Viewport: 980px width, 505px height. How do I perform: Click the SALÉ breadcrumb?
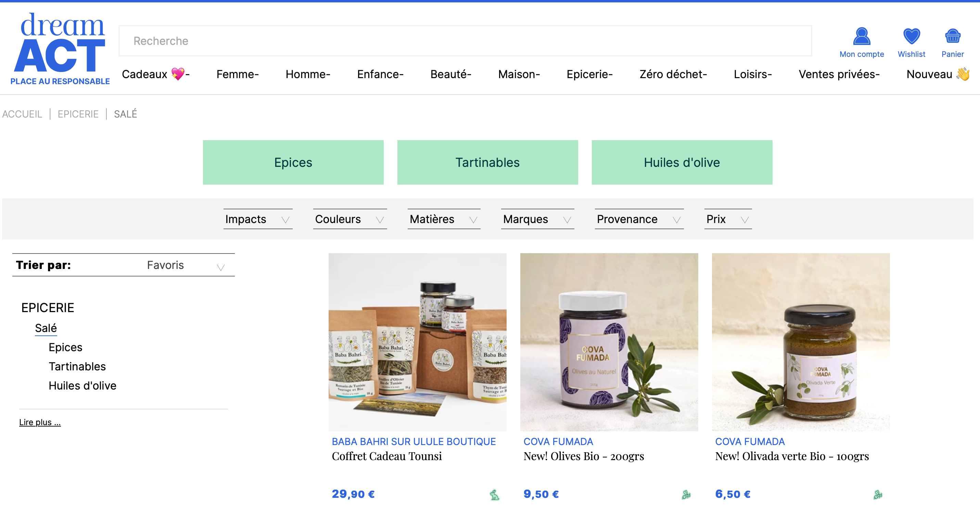(125, 114)
